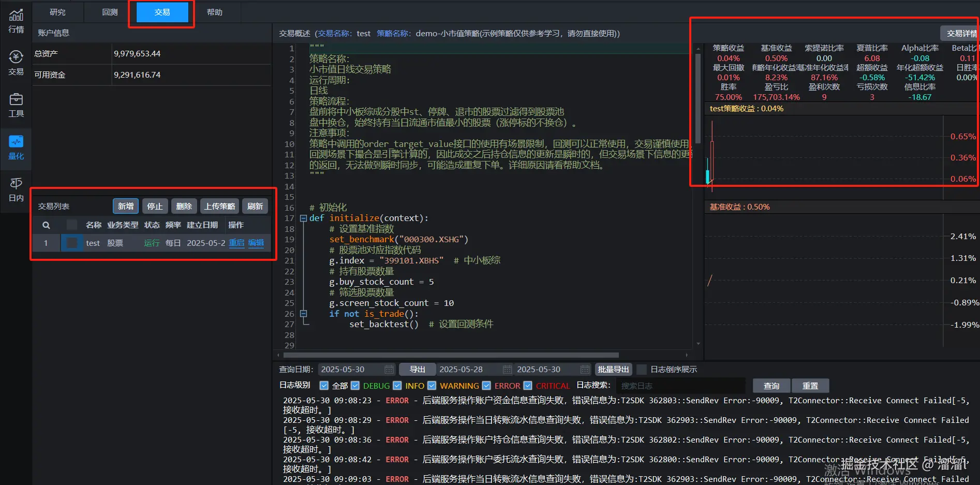Click the 2025-05-28 start date field
980x485 pixels.
475,370
